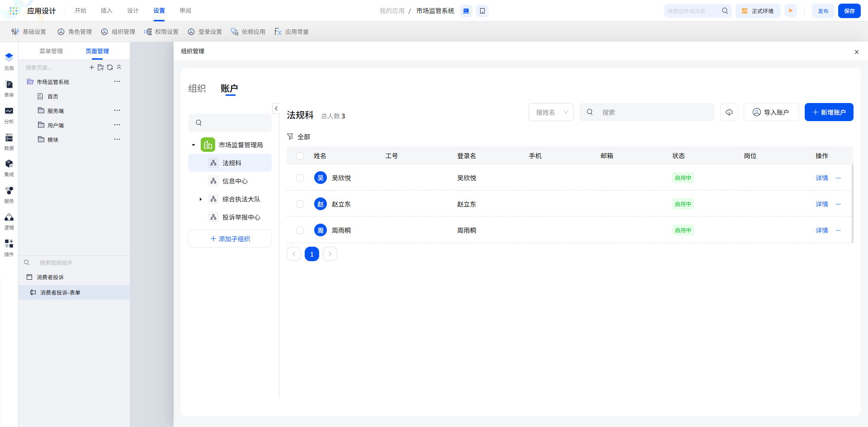Click the cloud download export icon
The image size is (868, 427).
click(x=729, y=112)
